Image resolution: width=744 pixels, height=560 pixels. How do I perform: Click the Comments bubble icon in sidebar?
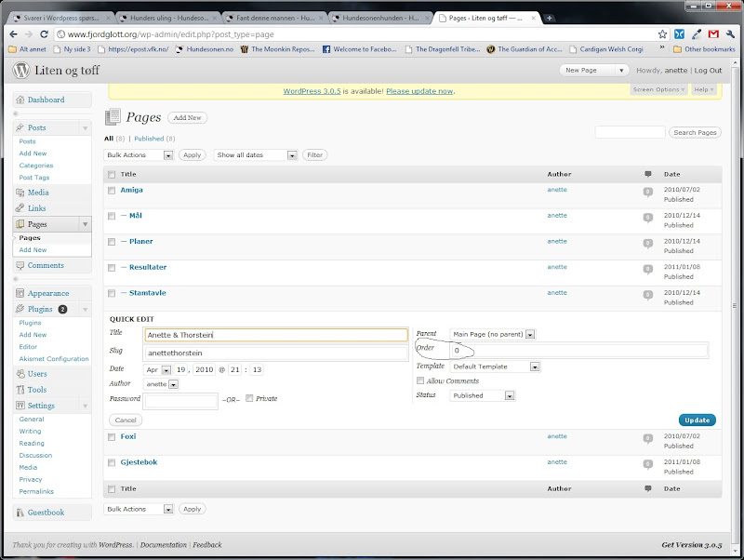point(20,265)
